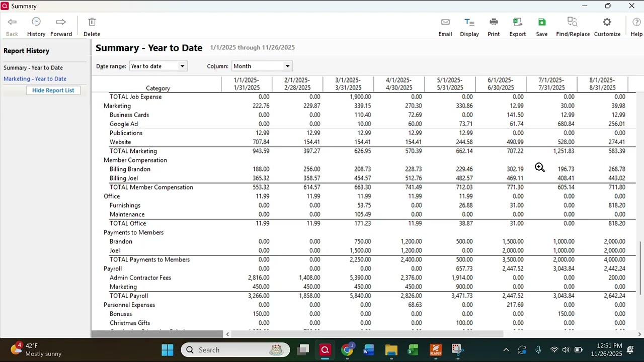Image resolution: width=644 pixels, height=362 pixels.
Task: Click the Furnishings value 818.20
Action: (x=616, y=206)
